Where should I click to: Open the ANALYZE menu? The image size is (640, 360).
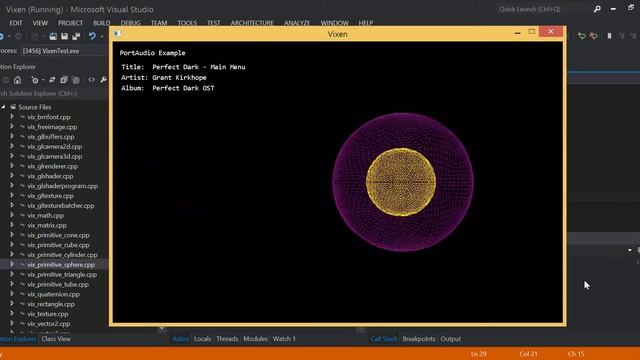click(x=297, y=23)
